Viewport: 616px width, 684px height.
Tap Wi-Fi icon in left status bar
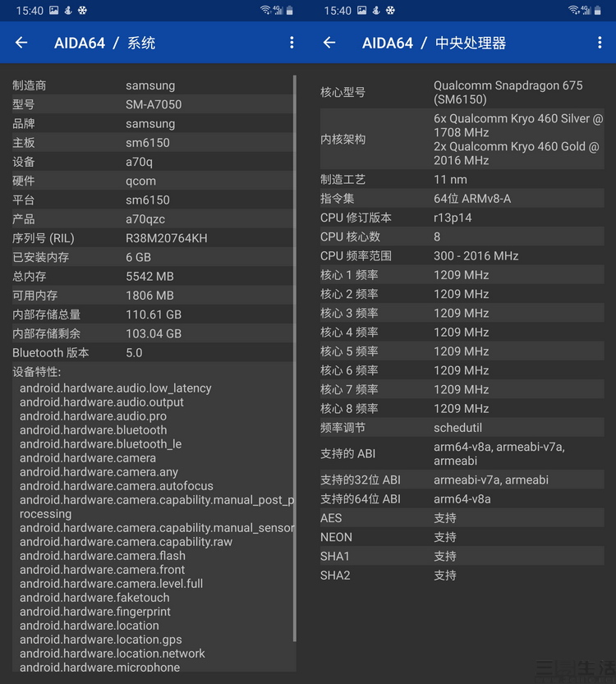[x=265, y=10]
